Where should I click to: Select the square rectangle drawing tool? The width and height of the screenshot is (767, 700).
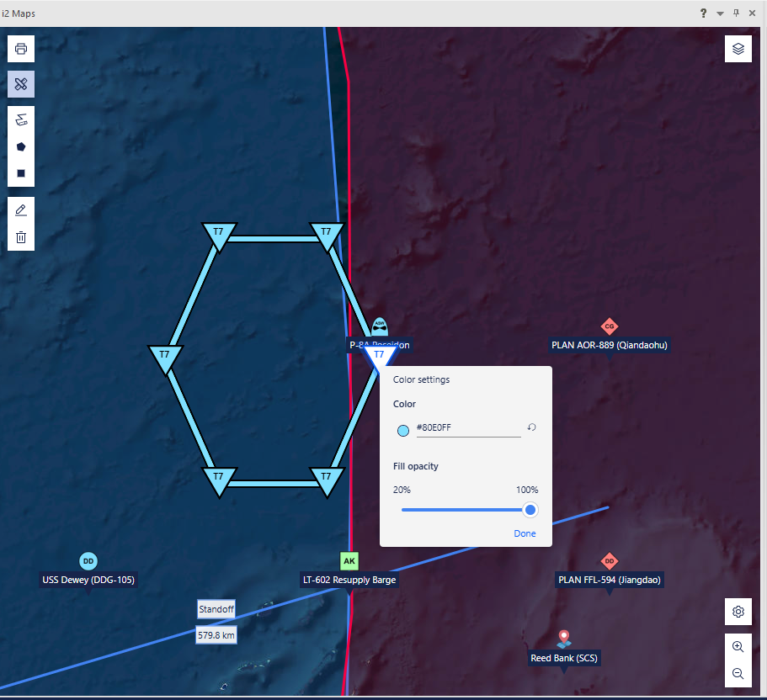click(x=21, y=174)
